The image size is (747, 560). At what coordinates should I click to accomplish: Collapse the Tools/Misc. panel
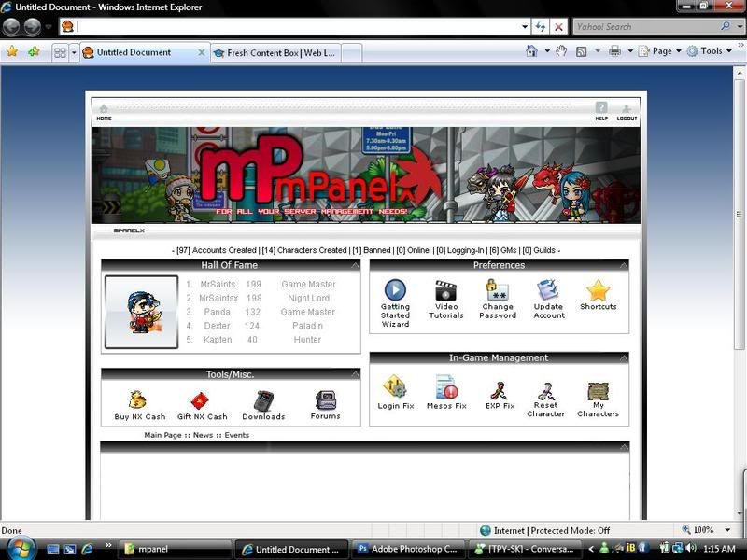point(355,374)
